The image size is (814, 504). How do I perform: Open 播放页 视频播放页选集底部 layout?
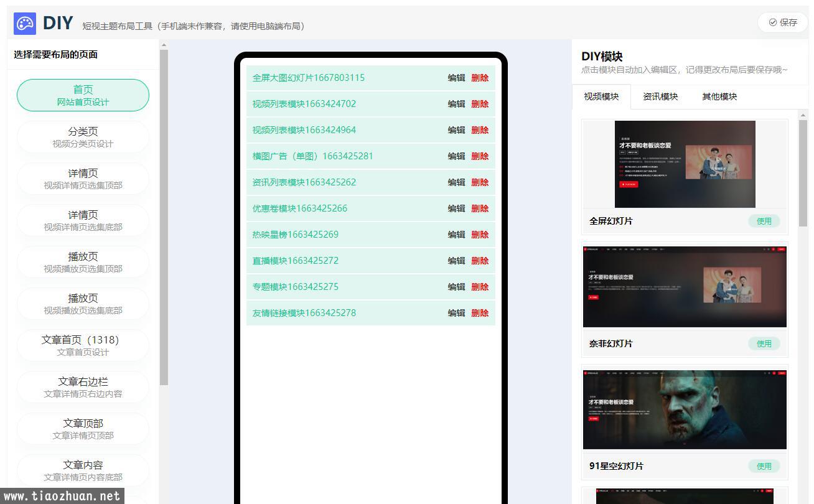83,304
